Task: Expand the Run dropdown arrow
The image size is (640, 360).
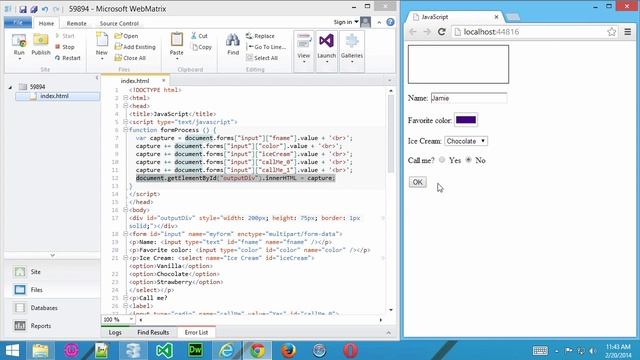Action: [19, 59]
